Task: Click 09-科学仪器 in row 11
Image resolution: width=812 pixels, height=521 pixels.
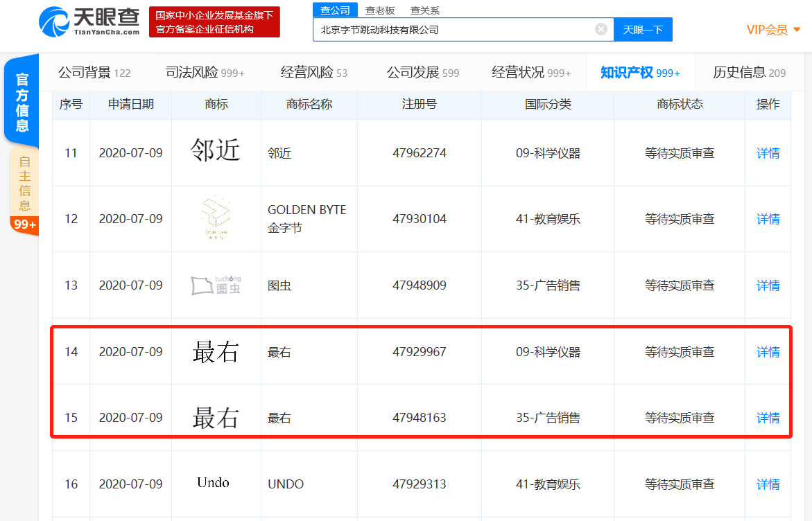Action: click(548, 153)
